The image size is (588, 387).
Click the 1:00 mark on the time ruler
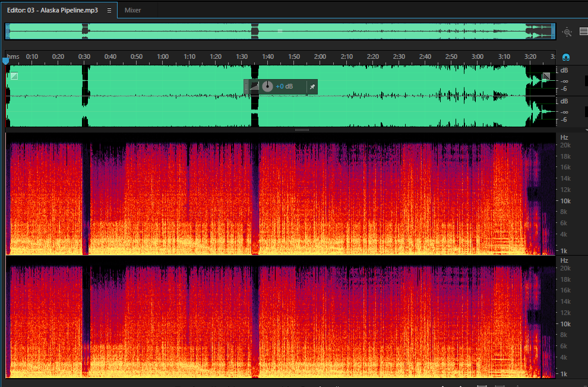click(x=163, y=56)
